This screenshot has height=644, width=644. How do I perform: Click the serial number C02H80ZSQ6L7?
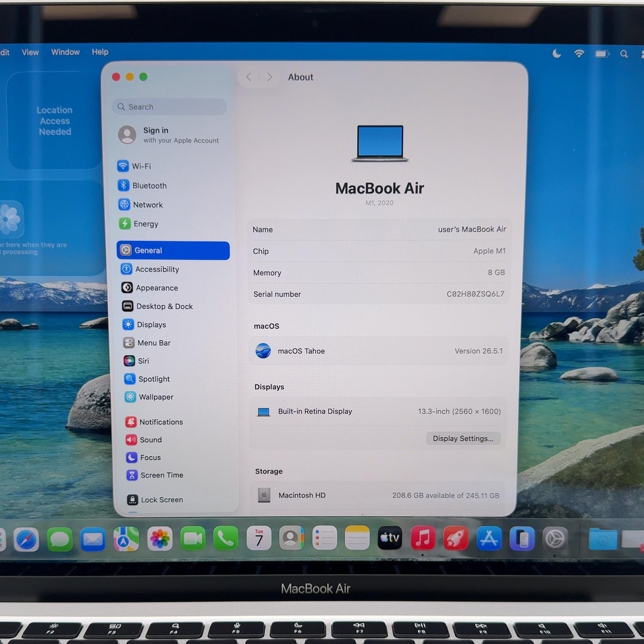pyautogui.click(x=475, y=294)
